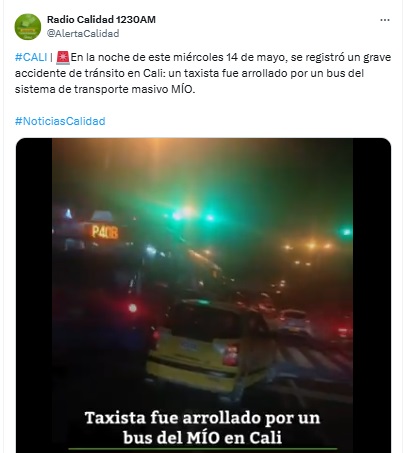Click the orange street lamps in the video
Image resolution: width=413 pixels, height=453 pixels.
click(308, 246)
